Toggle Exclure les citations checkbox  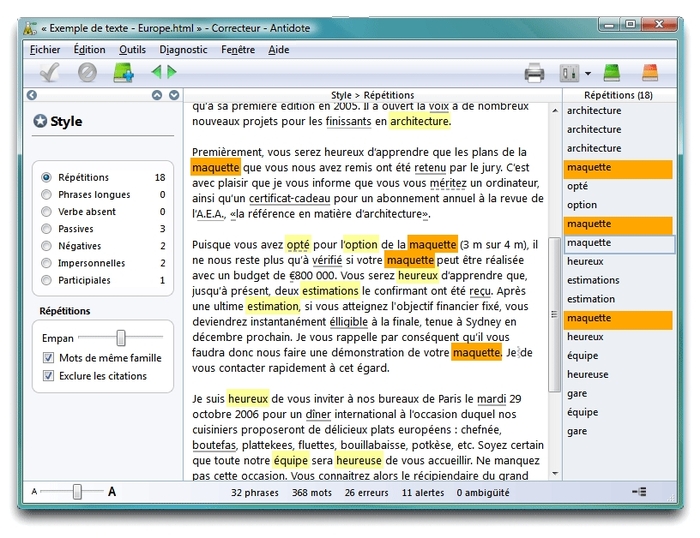48,376
